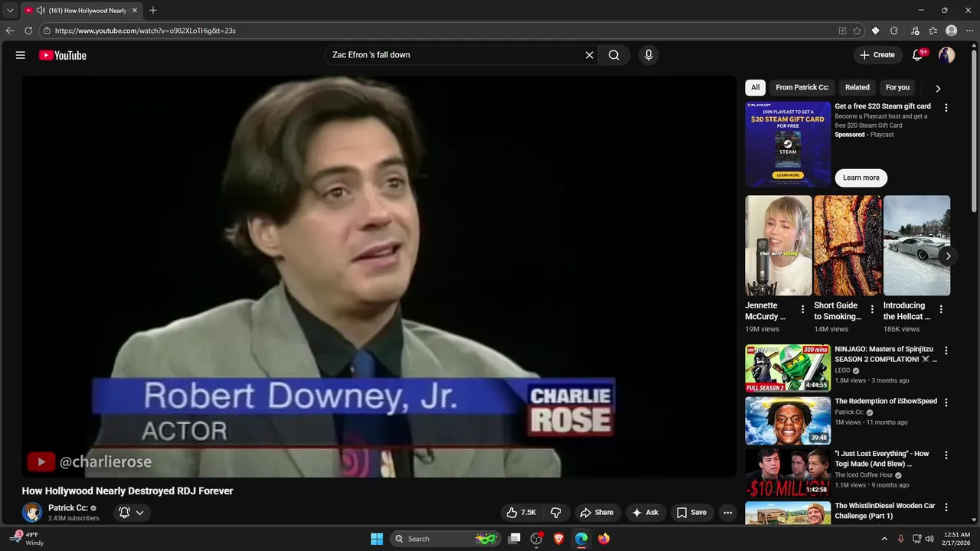Open options menu for the NINJAGO video

pos(946,350)
